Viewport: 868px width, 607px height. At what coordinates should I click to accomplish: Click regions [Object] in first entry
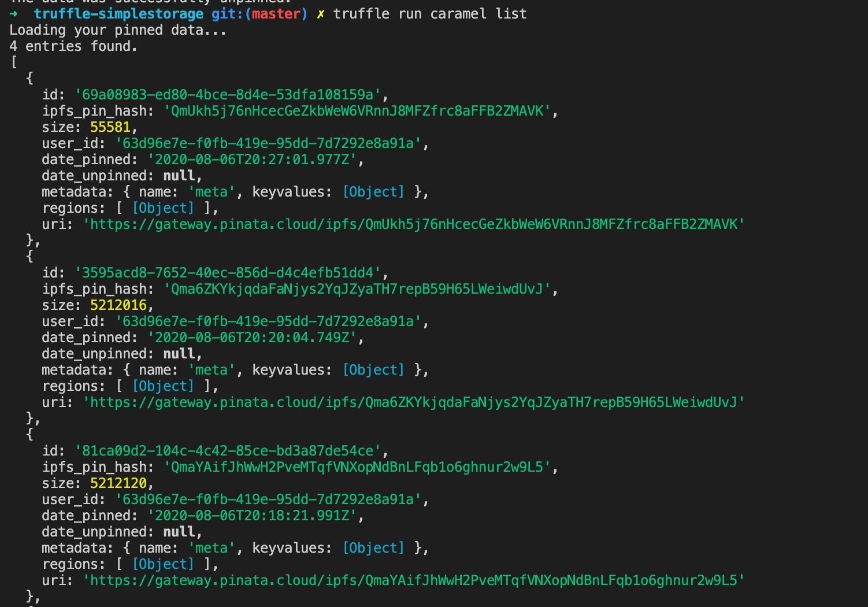point(164,208)
